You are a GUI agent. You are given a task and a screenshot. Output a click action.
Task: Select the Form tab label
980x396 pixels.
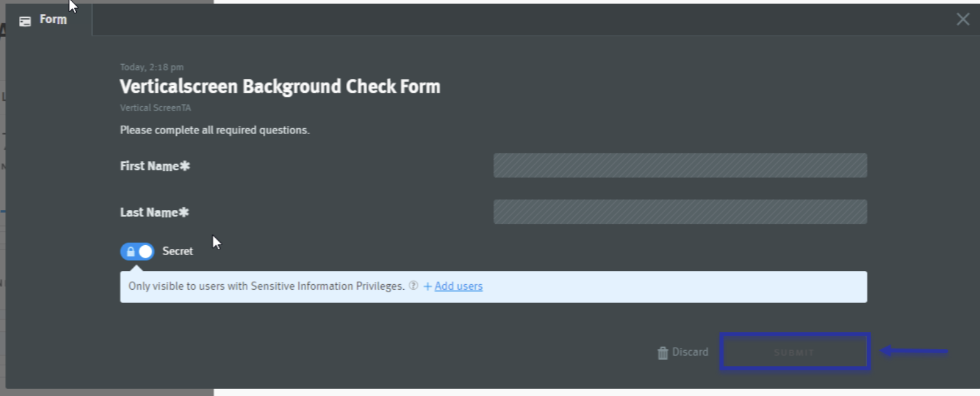(53, 19)
